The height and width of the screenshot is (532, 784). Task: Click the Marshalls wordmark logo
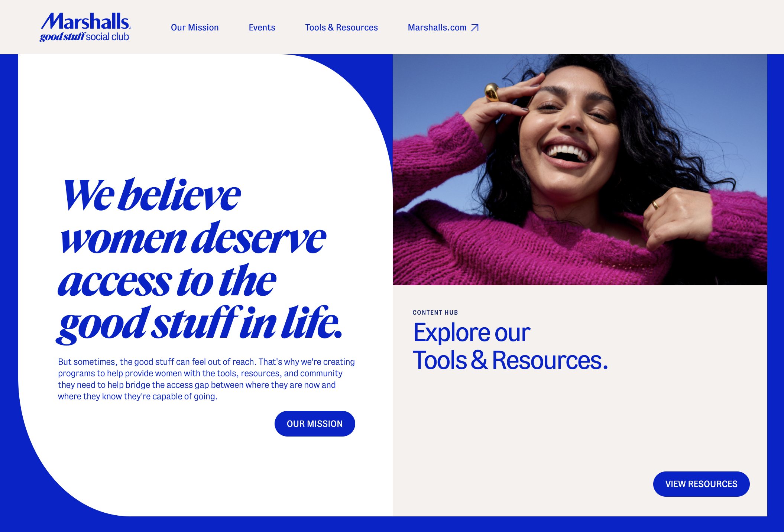click(85, 21)
